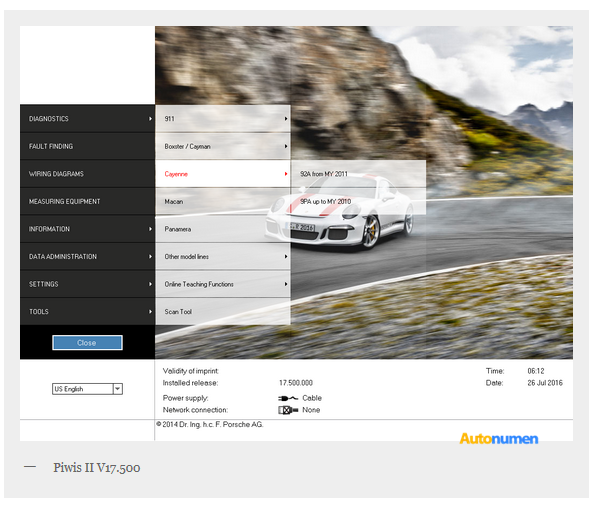Open the TOOLS menu
The height and width of the screenshot is (505, 597).
87,312
